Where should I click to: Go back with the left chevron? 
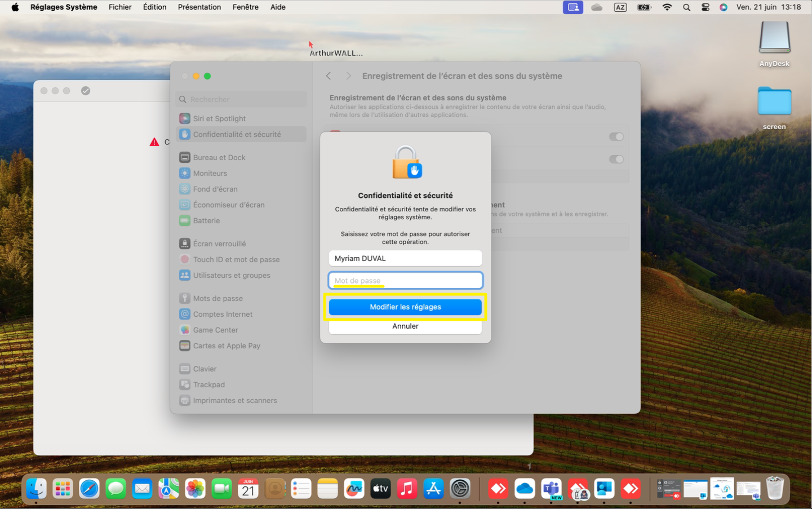click(x=329, y=76)
